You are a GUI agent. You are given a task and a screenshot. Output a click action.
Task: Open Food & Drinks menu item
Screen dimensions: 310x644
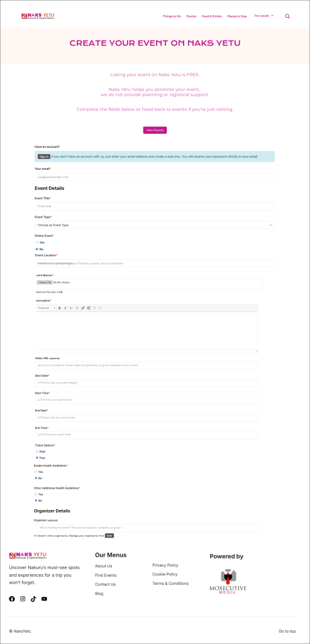click(x=211, y=16)
